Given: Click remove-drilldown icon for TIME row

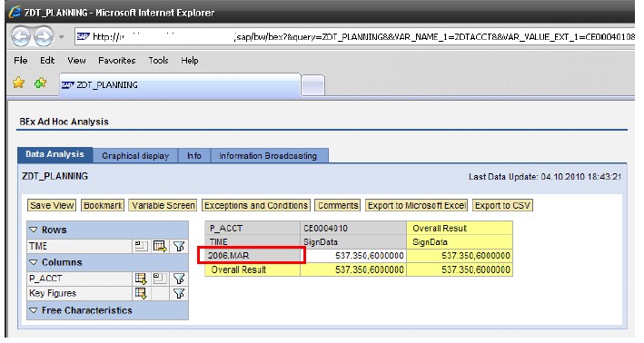Looking at the screenshot, I should click(x=141, y=246).
